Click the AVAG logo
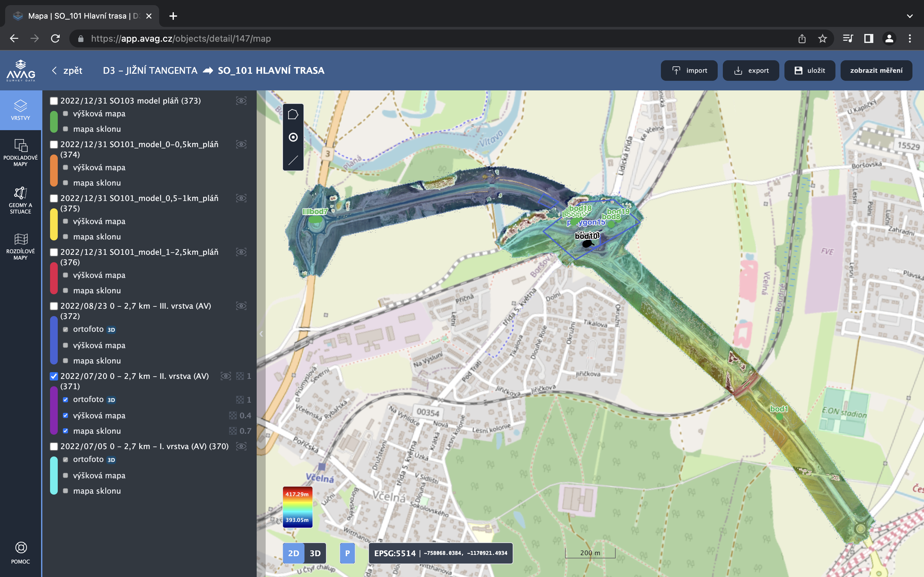 pyautogui.click(x=21, y=70)
